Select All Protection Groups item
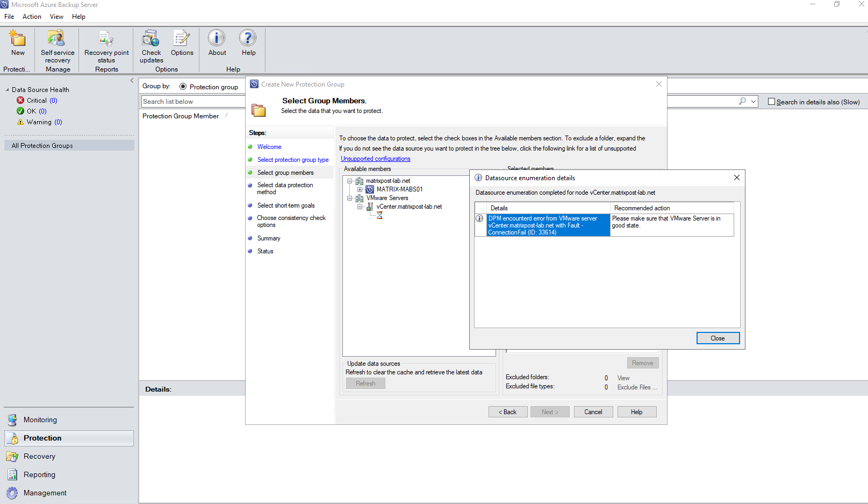This screenshot has height=504, width=868. 69,146
